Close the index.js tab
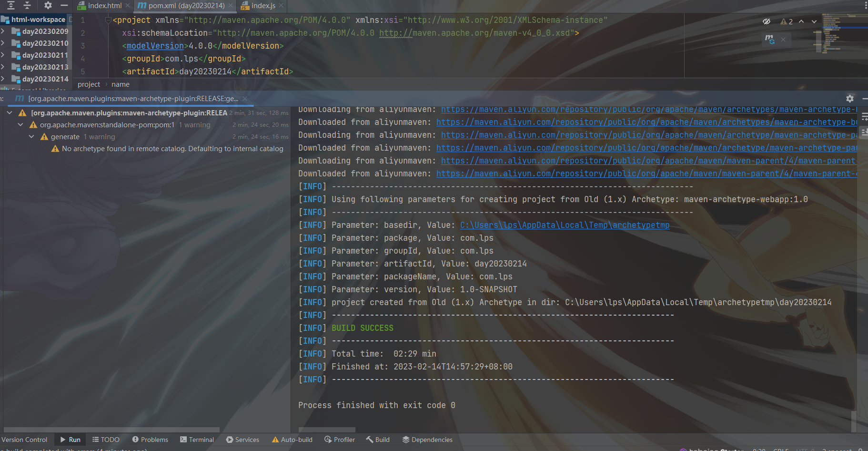 point(281,6)
